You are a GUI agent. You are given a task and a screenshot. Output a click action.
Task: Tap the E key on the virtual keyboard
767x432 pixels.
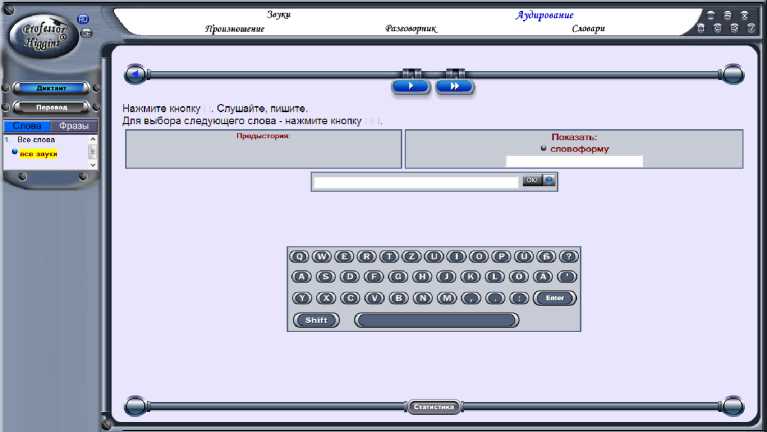click(x=344, y=256)
